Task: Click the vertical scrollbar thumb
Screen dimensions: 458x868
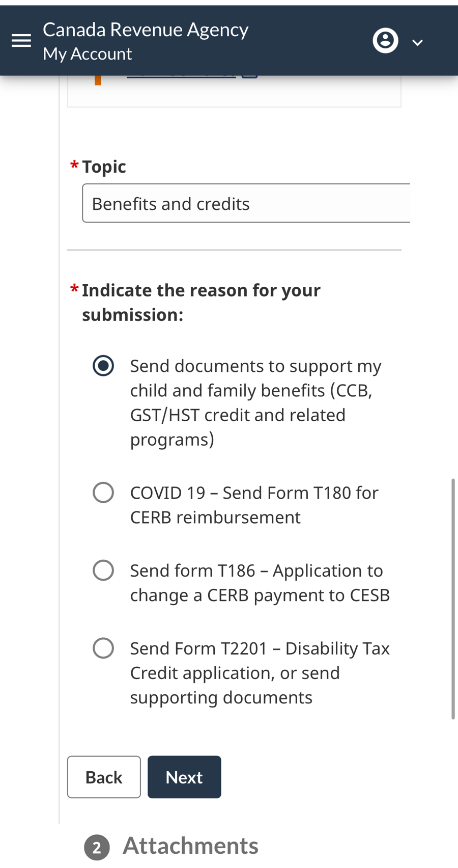Action: pos(452,599)
